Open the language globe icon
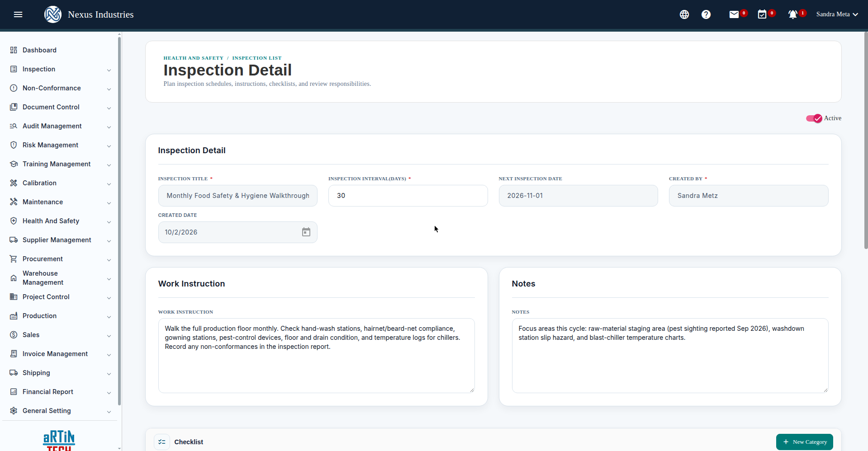The width and height of the screenshot is (868, 451). 684,14
